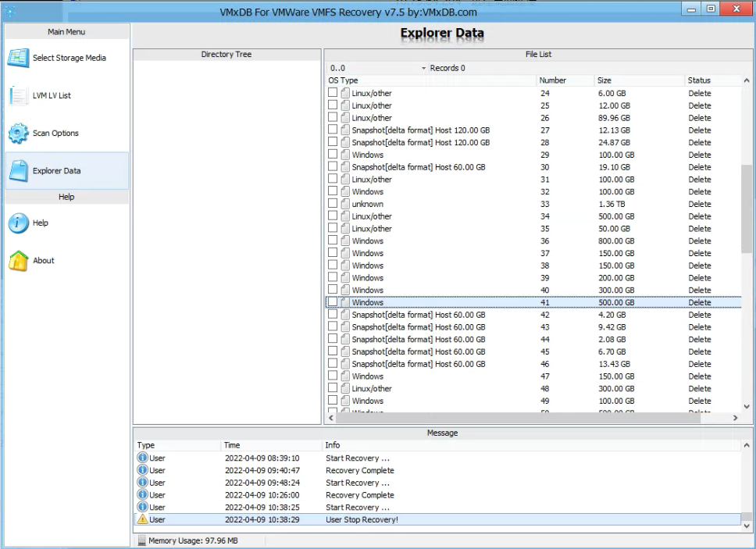Click the File List scroll up arrow

coord(747,80)
